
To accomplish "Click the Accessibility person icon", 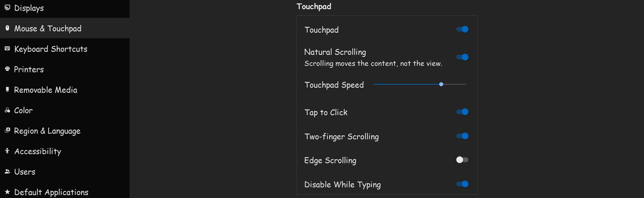I will point(7,151).
